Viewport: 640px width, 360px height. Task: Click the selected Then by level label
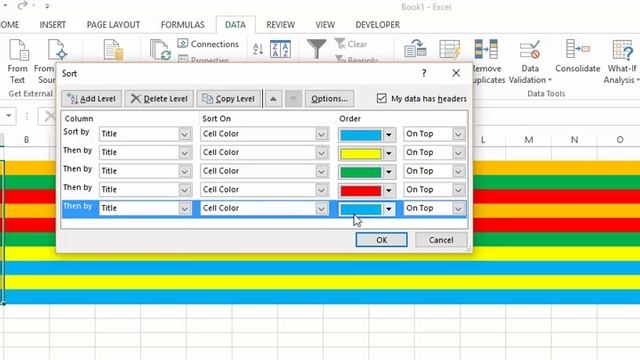tap(78, 206)
